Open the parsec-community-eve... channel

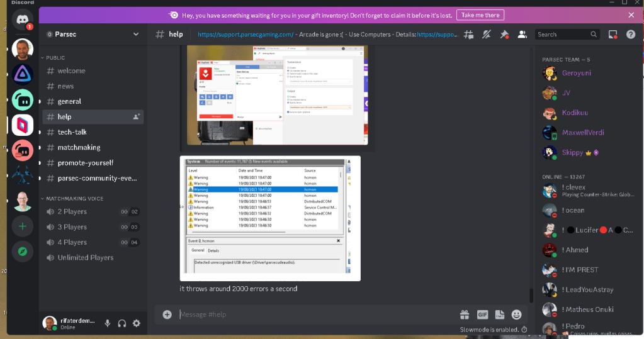point(93,178)
